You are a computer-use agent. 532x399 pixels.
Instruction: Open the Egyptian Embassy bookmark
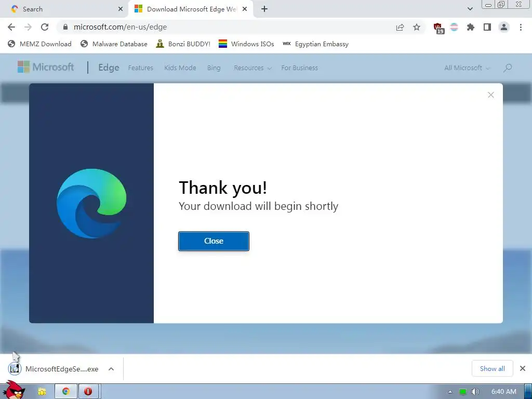(315, 44)
